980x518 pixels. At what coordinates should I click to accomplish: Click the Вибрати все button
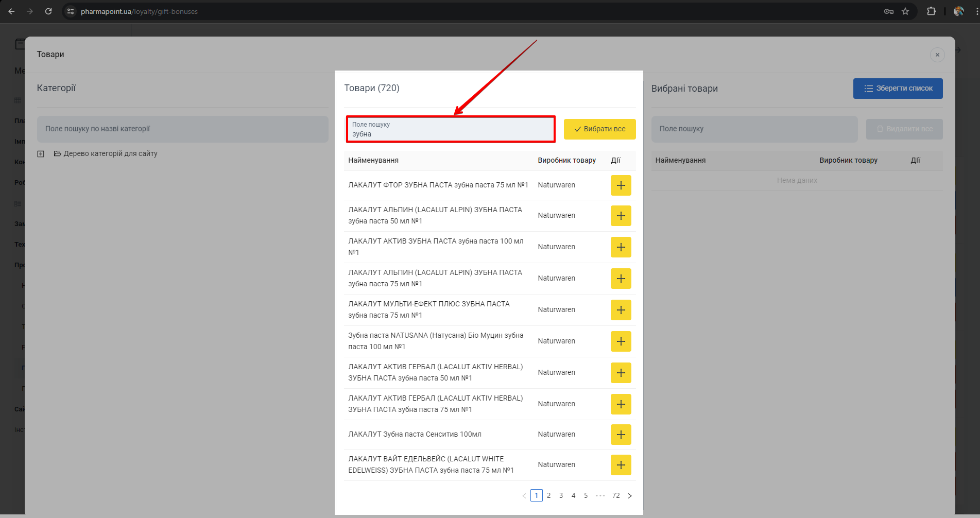pyautogui.click(x=599, y=129)
